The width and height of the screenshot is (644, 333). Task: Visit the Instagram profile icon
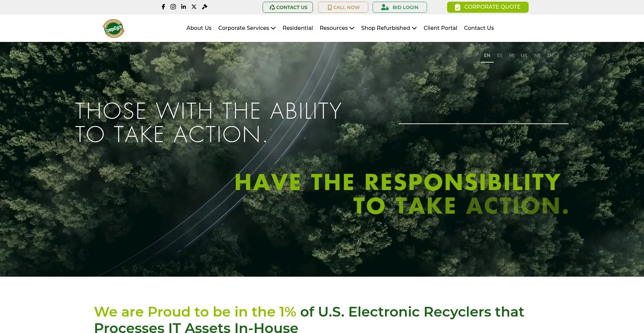pyautogui.click(x=173, y=6)
